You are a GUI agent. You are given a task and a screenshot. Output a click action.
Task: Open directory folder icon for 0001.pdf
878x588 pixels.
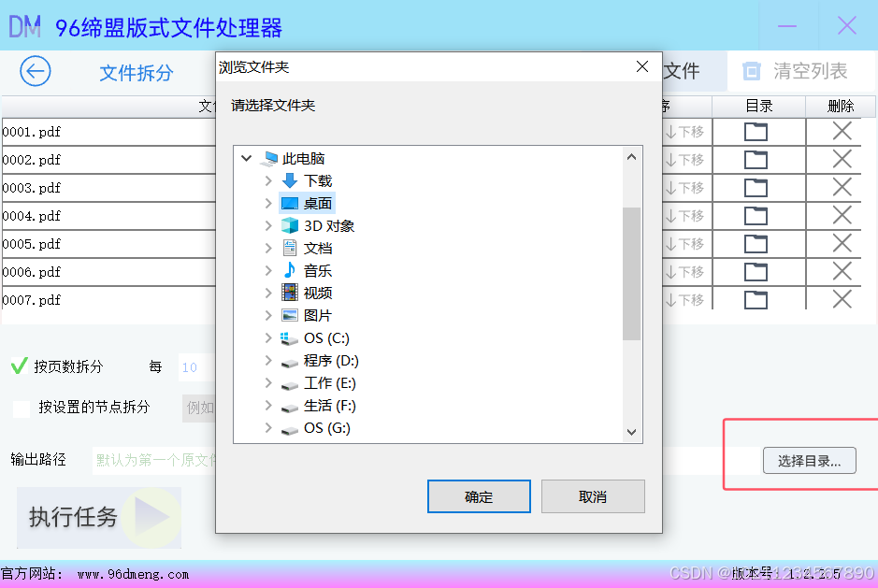pos(756,132)
